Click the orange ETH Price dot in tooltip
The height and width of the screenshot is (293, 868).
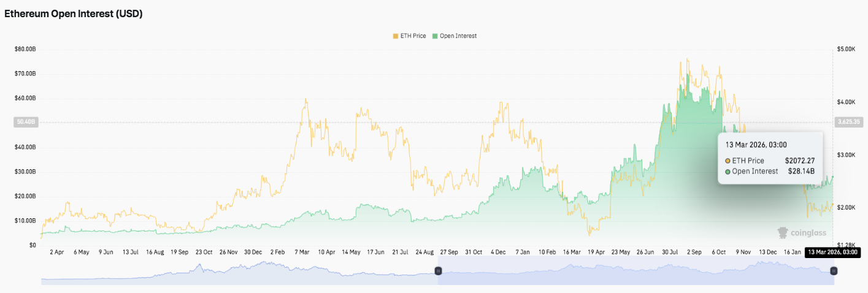[x=728, y=161]
